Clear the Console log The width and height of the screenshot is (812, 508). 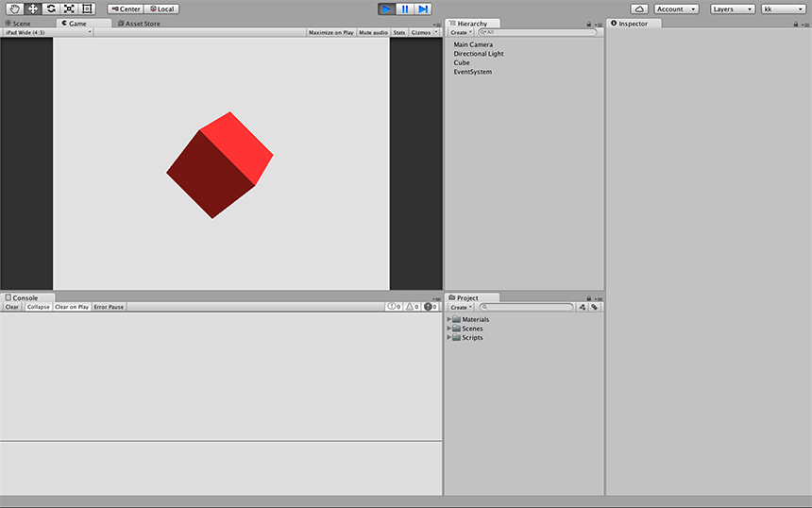(12, 307)
